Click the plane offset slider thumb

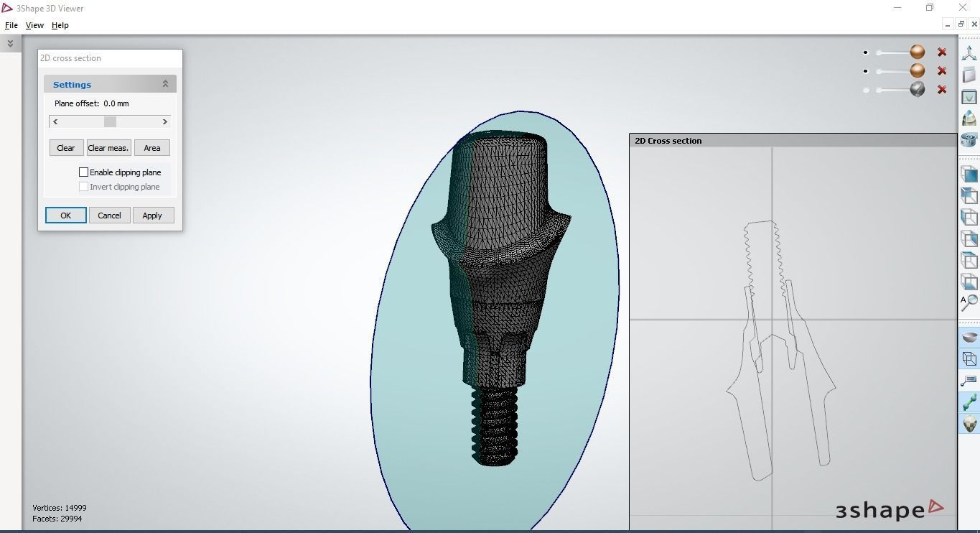[110, 122]
